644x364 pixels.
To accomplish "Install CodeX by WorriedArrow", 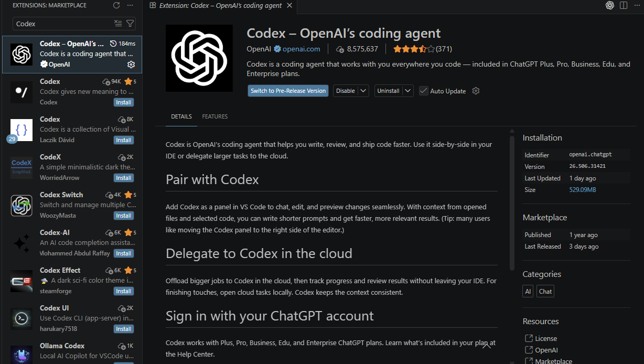I will pos(124,178).
